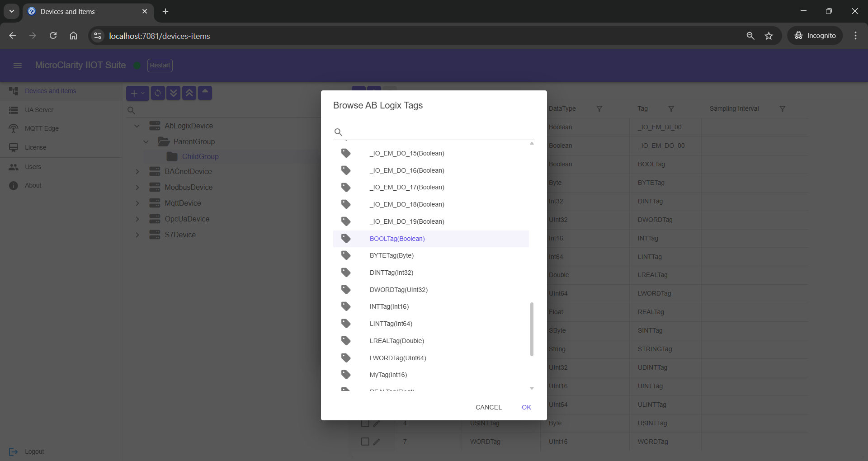
Task: Cancel the Browse AB Logix Tags dialog
Action: 488,407
